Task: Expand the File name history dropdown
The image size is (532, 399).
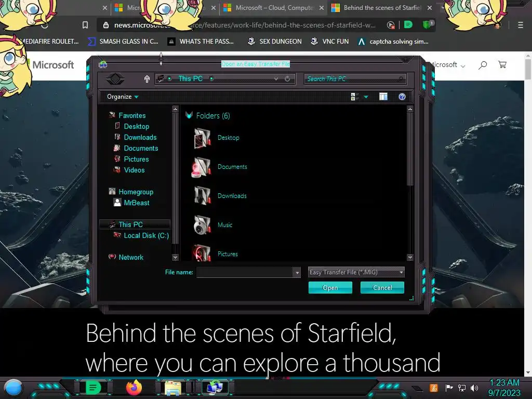Action: click(x=297, y=272)
